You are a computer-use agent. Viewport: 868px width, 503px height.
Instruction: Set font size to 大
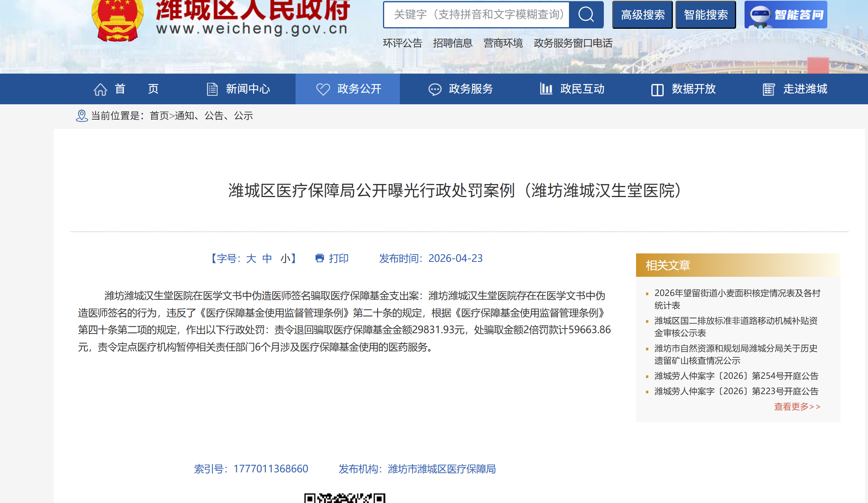point(251,258)
